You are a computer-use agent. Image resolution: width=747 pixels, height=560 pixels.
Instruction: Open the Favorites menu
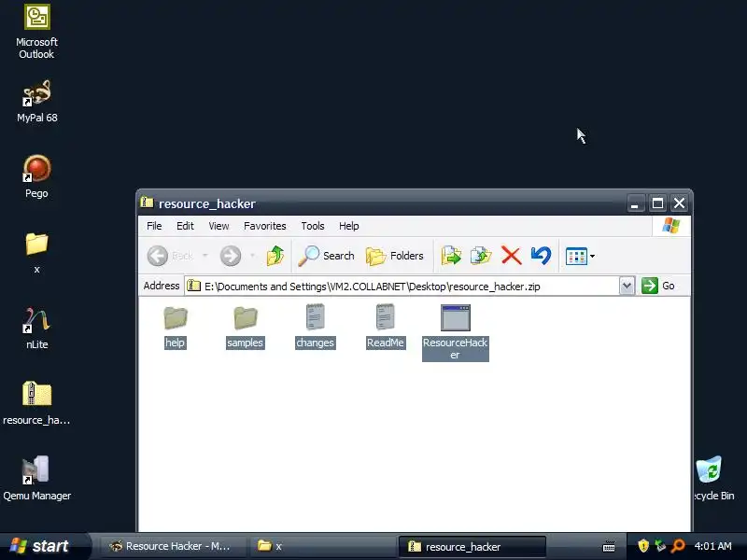[x=265, y=226]
